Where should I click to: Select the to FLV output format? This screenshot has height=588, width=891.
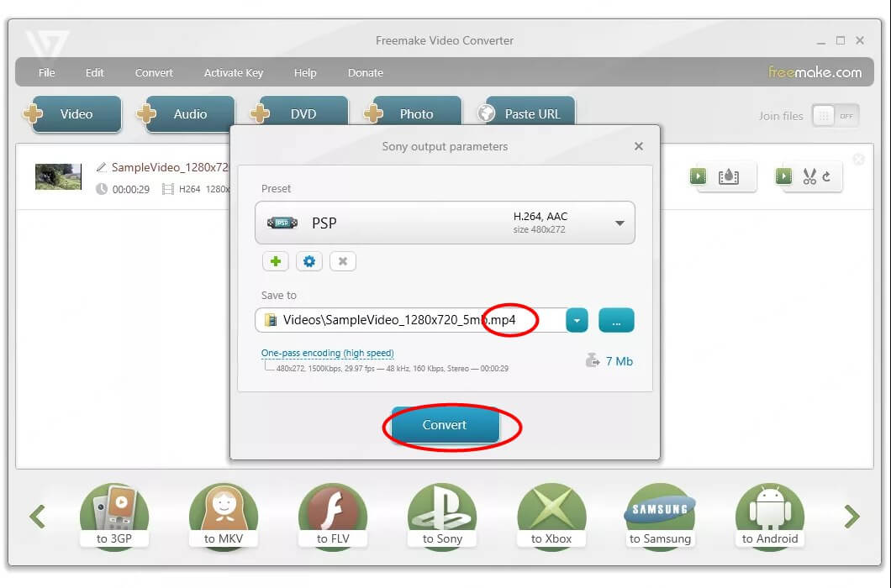[x=333, y=515]
